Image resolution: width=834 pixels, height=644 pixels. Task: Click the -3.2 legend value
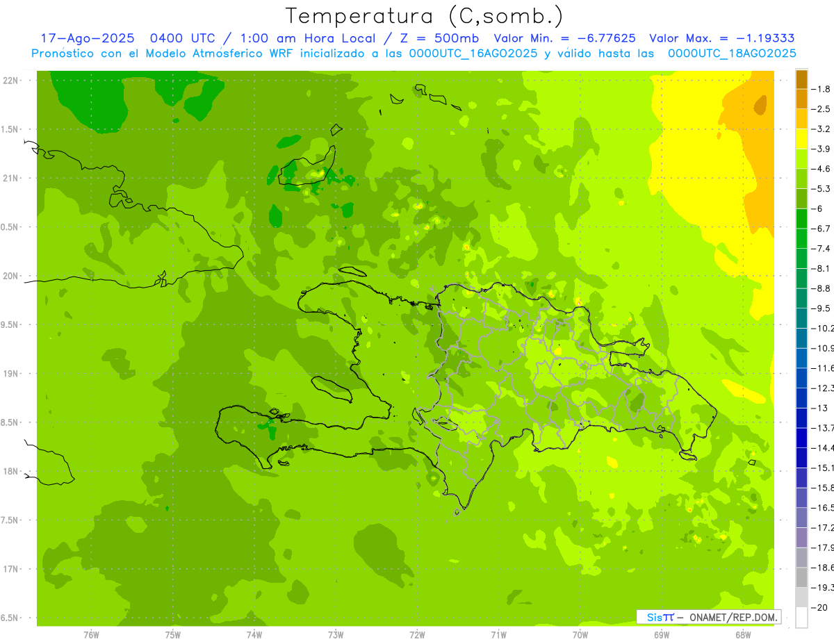(x=821, y=129)
